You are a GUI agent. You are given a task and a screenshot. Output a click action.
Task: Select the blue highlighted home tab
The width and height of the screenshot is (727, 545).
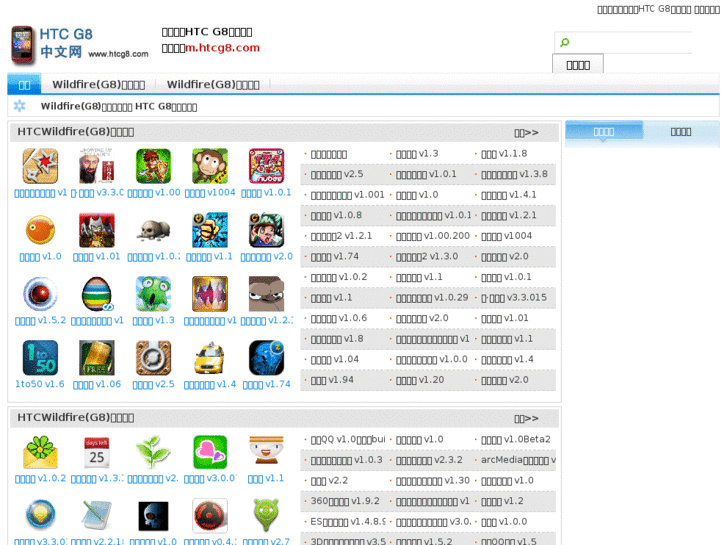(24, 85)
